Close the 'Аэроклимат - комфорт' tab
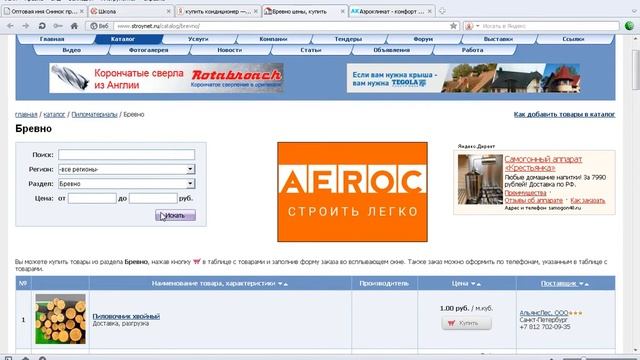Viewport: 640px width, 360px height. pos(429,11)
